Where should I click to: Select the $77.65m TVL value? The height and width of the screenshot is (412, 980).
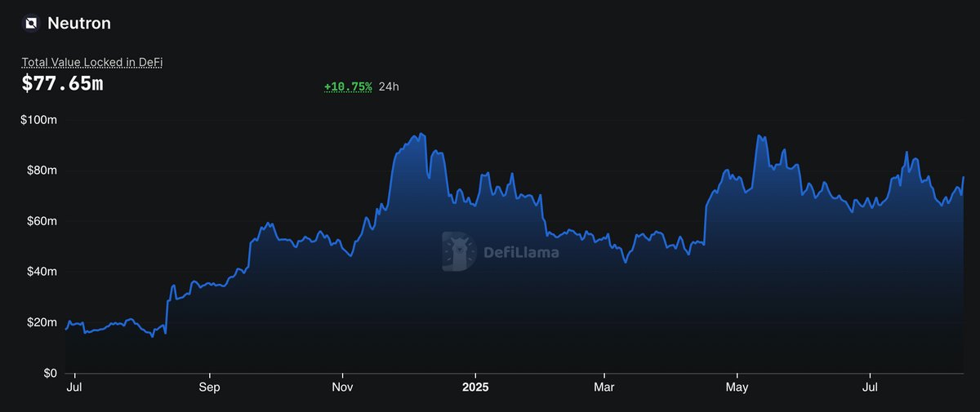coord(62,82)
